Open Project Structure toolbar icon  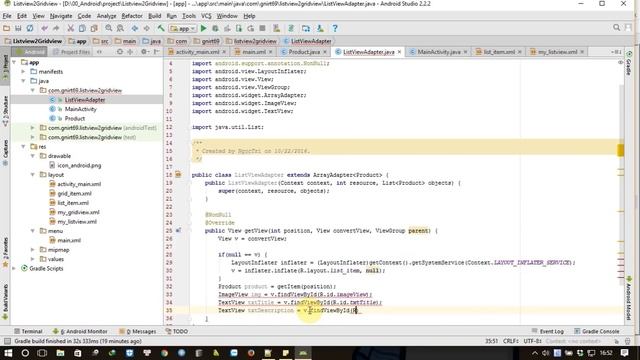point(306,28)
